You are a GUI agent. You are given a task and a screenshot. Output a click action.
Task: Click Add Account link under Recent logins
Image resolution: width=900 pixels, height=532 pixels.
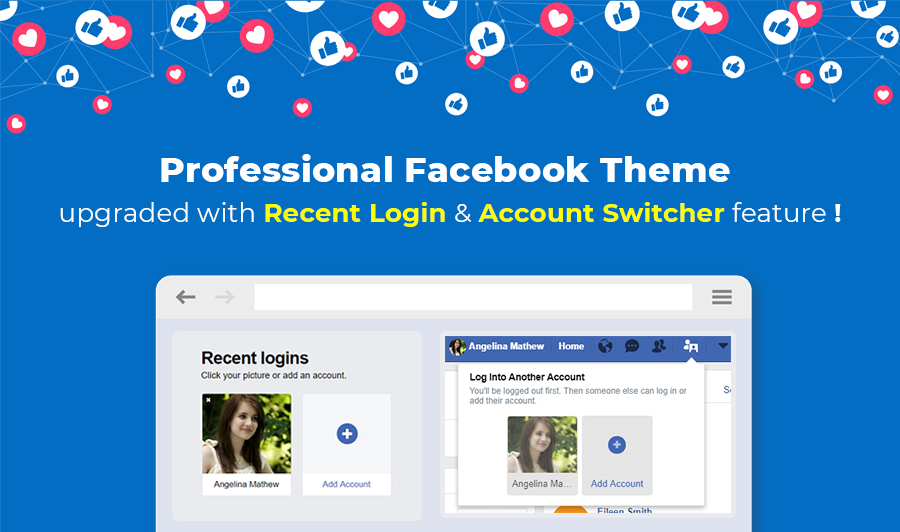tap(347, 484)
